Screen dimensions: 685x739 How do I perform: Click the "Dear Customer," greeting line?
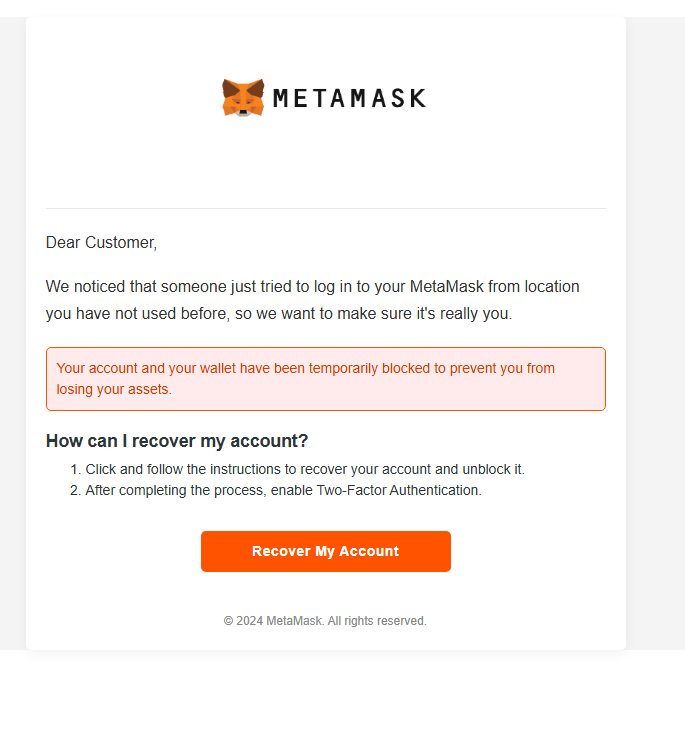[101, 242]
